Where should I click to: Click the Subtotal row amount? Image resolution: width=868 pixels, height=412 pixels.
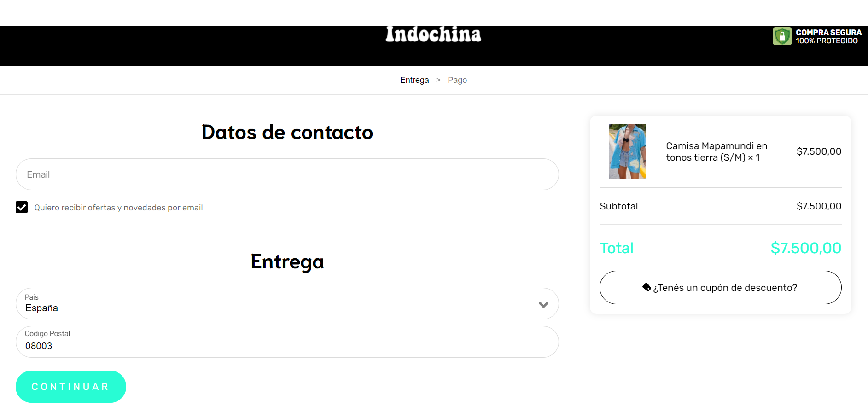coord(819,206)
